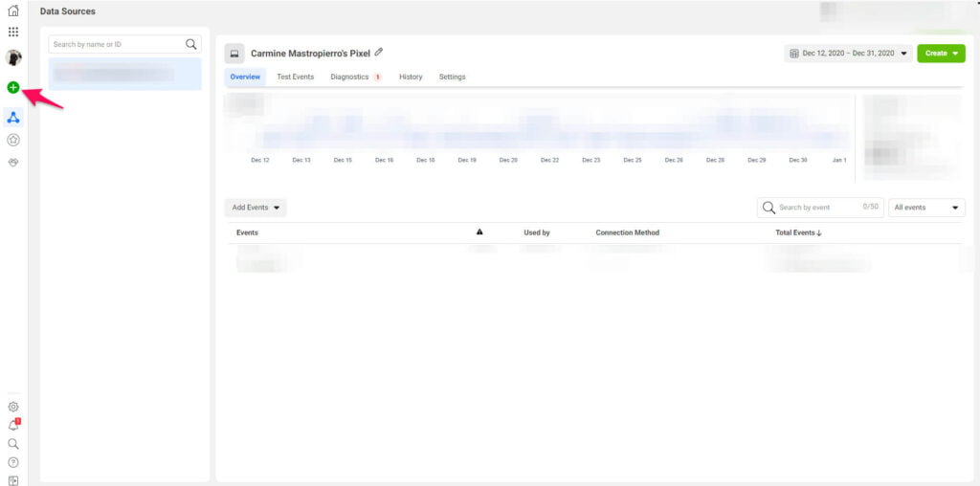This screenshot has height=486, width=980.
Task: Select the Data Sources triangle icon
Action: pos(13,117)
